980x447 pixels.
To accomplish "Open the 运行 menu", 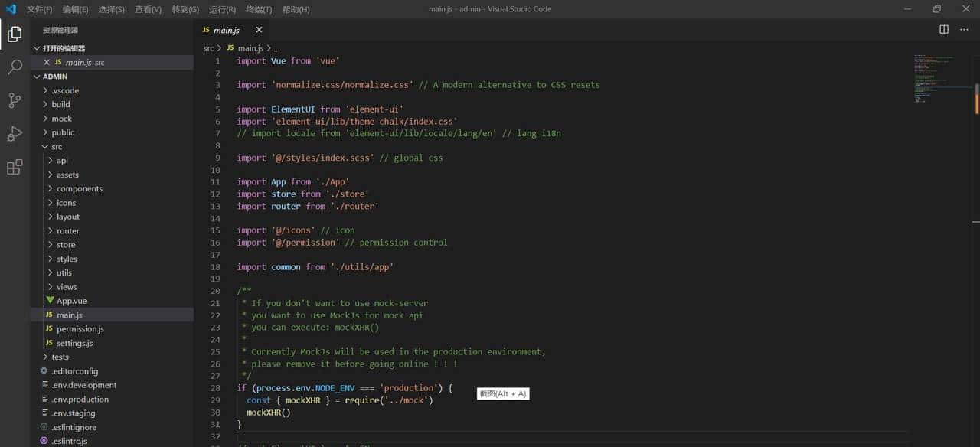I will coord(222,9).
